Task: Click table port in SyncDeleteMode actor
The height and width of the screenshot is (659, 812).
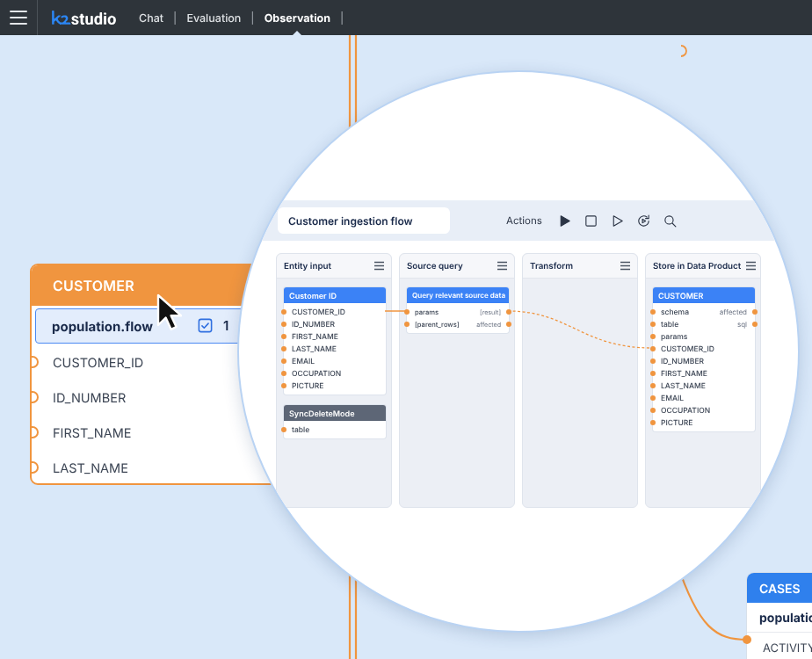Action: point(284,430)
